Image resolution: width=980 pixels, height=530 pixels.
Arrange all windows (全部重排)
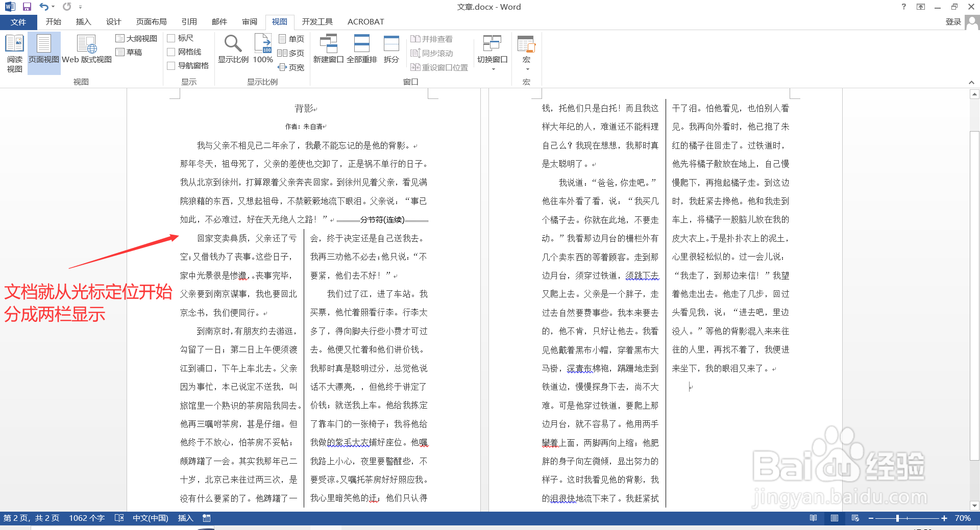(x=362, y=49)
